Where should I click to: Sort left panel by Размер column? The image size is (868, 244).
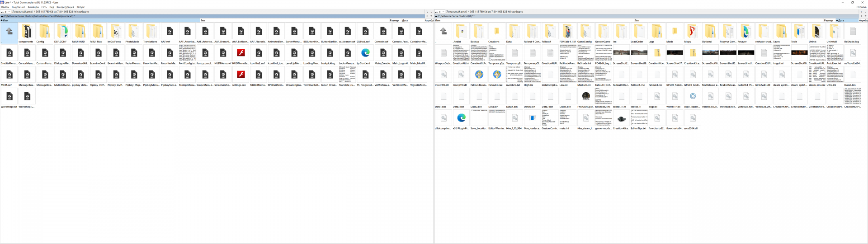[x=394, y=20]
